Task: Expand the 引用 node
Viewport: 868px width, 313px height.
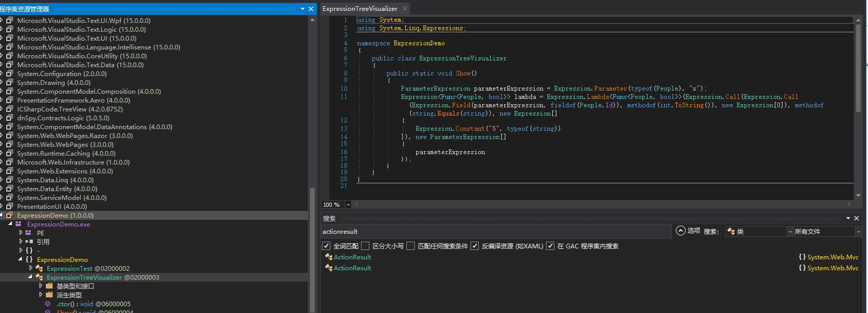Action: pyautogui.click(x=21, y=242)
